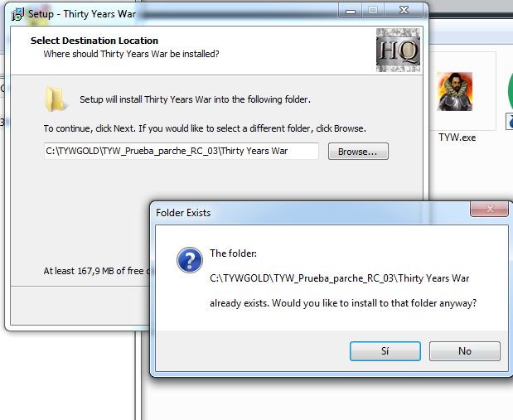Click the blue question mark icon

click(x=190, y=261)
